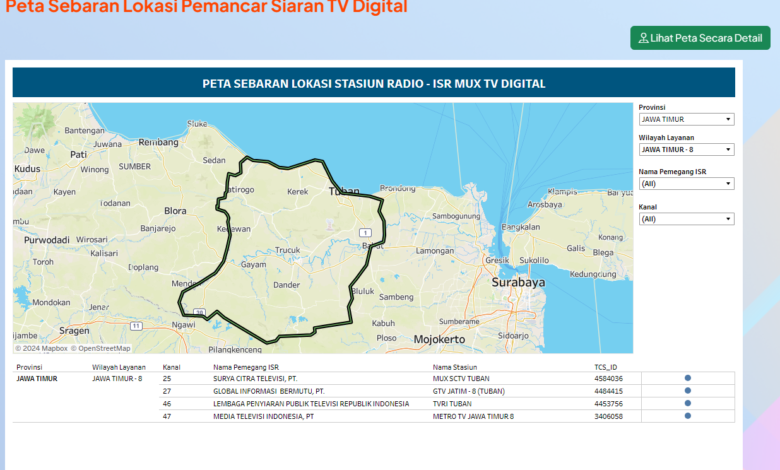Click the GTV JATIM - 8 (TUBAN) station name

click(469, 391)
